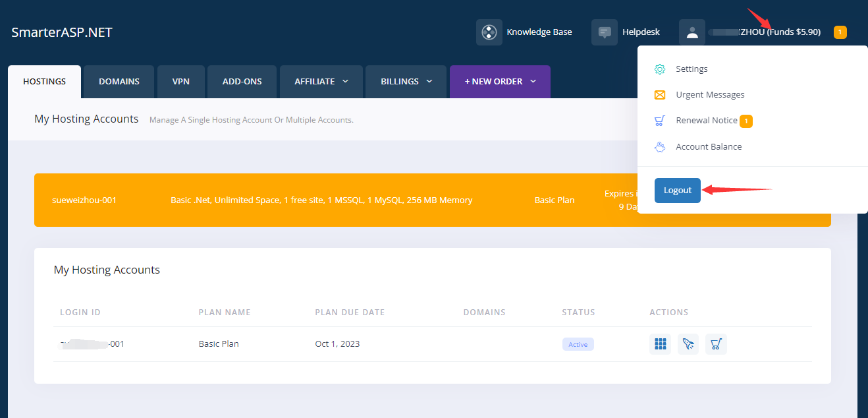Click the rocket upgrade icon in Actions
Screen dimensions: 868x418
click(688, 344)
